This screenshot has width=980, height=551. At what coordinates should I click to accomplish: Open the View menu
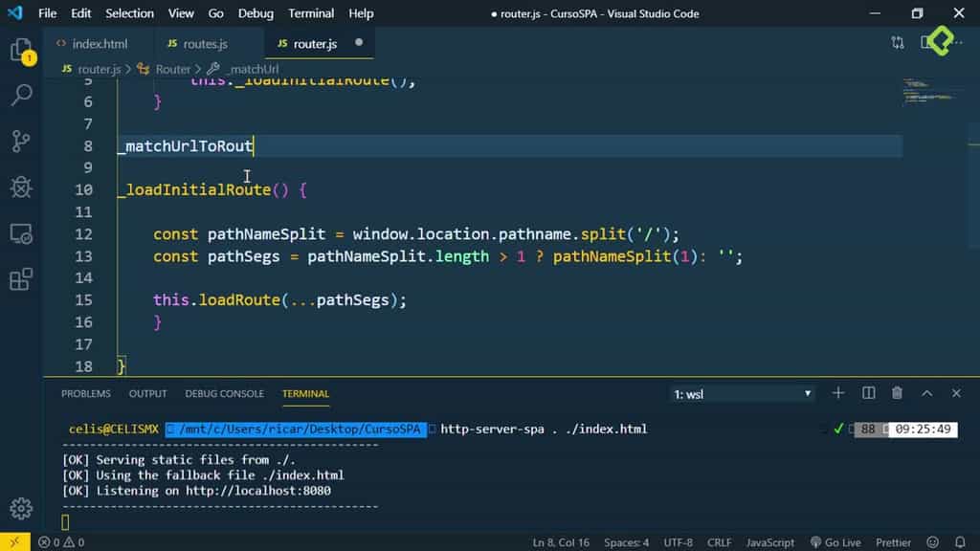(x=181, y=13)
